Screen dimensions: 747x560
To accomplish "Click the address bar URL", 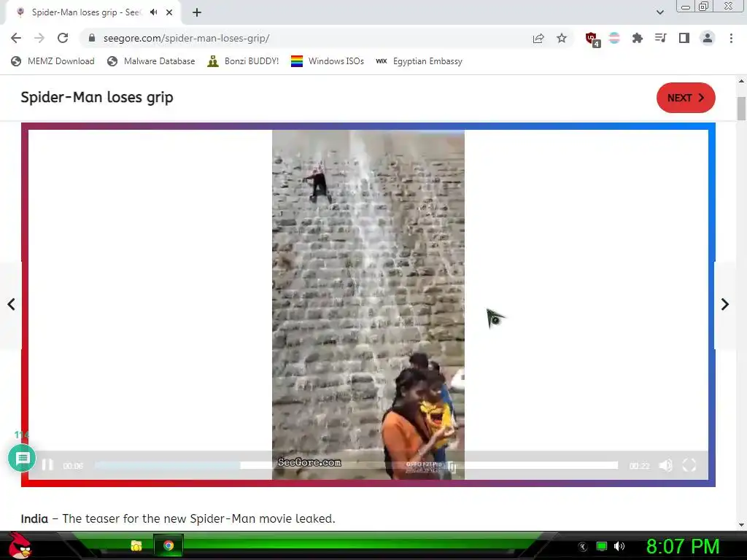I will pos(186,38).
